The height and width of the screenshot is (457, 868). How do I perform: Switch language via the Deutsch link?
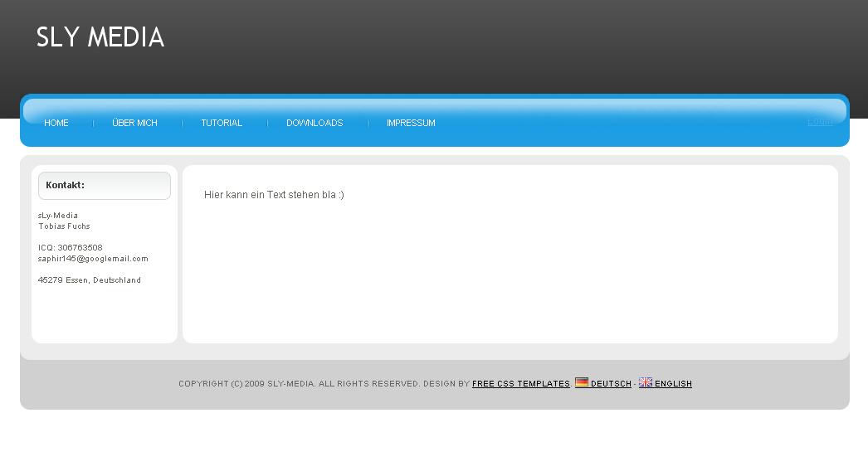point(611,384)
